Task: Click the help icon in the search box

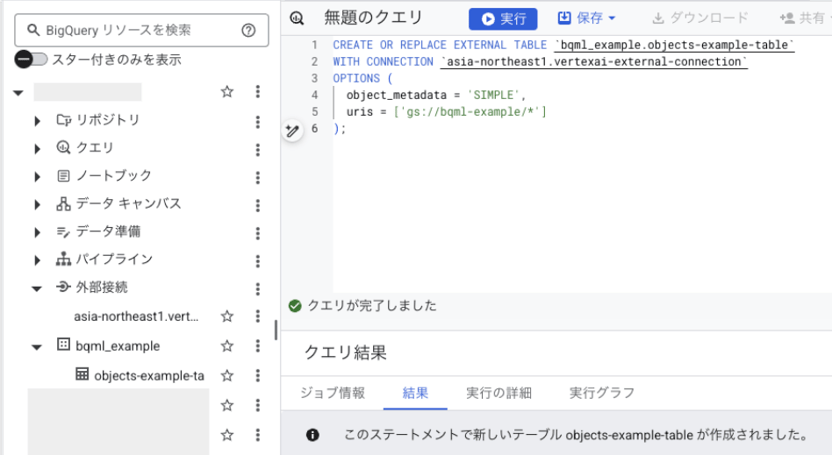Action: [x=248, y=30]
